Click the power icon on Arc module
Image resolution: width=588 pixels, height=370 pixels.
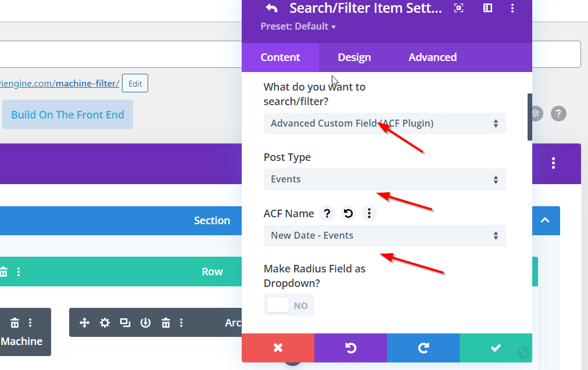145,323
